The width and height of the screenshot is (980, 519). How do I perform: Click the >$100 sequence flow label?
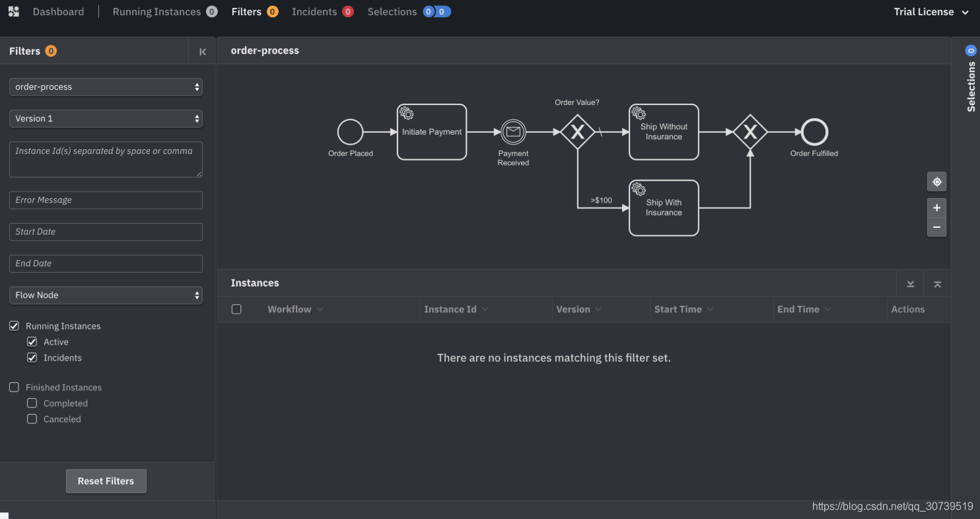[x=602, y=200]
